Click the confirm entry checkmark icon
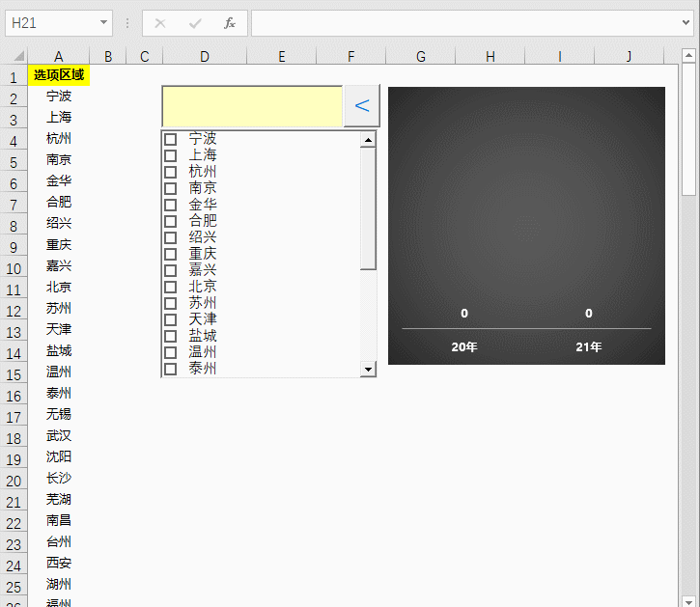700x607 pixels. coord(195,23)
